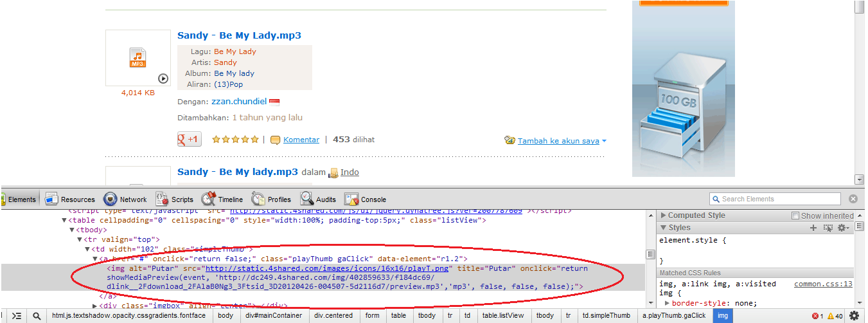Rate the file using star rating
Screen dimensions: 868x323
pyautogui.click(x=235, y=139)
